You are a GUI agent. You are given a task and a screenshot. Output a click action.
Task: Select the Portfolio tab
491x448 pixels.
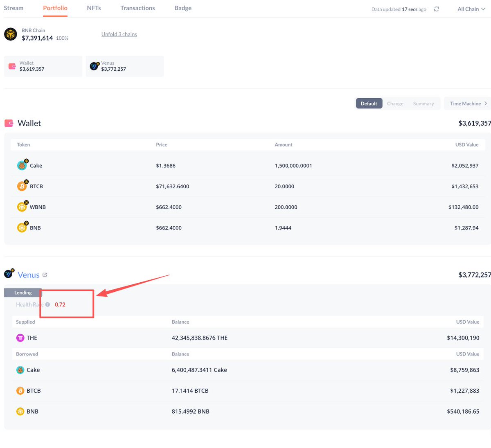[55, 8]
